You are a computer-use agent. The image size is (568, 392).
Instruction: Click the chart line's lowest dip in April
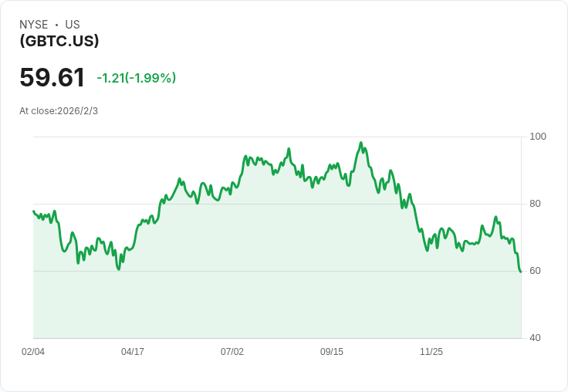(119, 269)
